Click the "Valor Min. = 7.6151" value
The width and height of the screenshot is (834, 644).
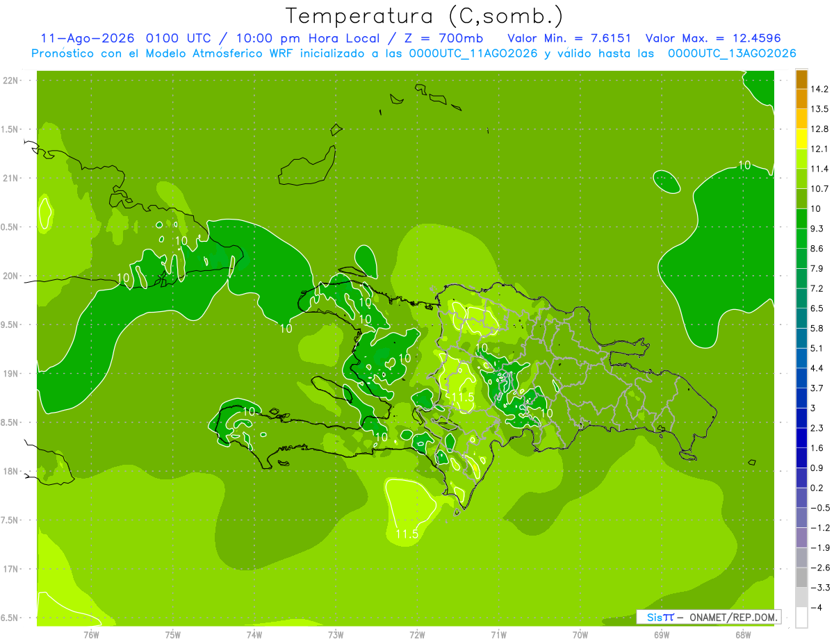pos(569,38)
